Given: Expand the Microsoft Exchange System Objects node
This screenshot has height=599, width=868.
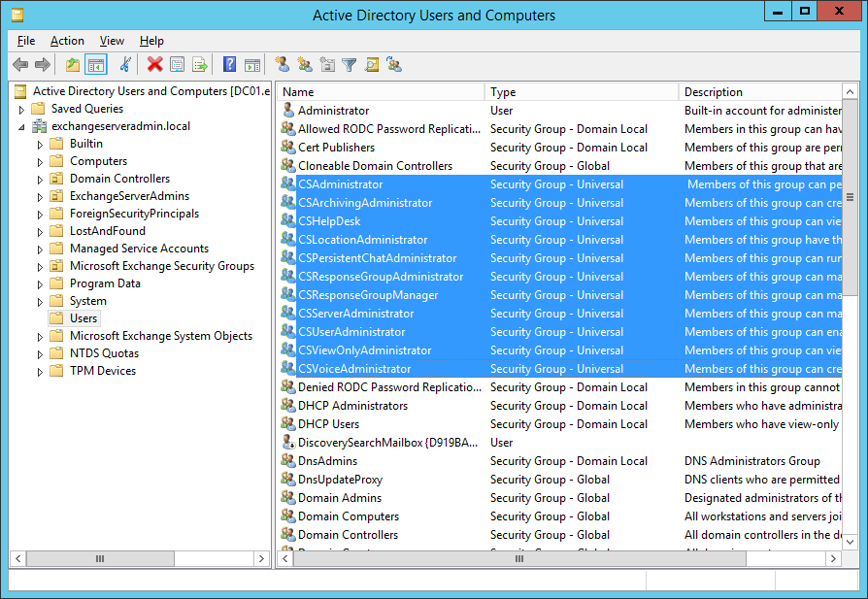Looking at the screenshot, I should coord(40,337).
